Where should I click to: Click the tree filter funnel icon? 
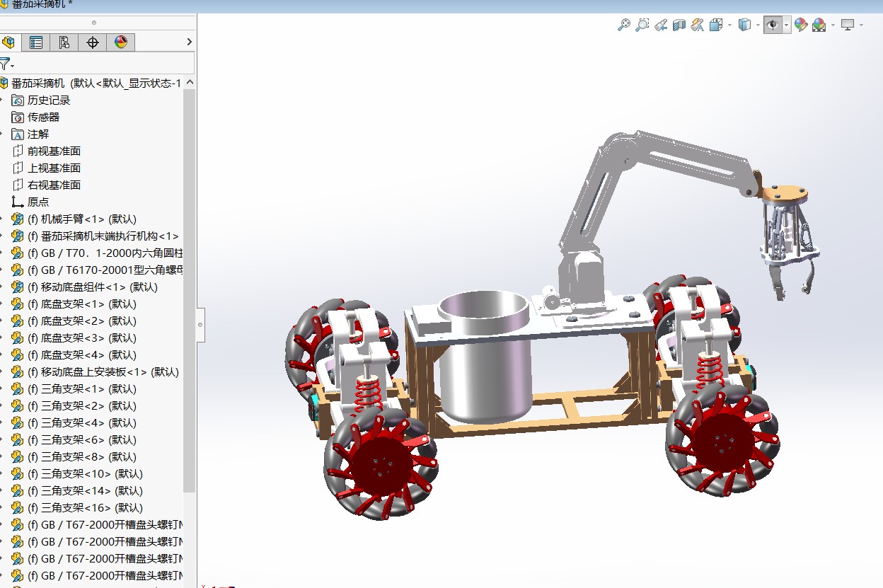[x=5, y=64]
